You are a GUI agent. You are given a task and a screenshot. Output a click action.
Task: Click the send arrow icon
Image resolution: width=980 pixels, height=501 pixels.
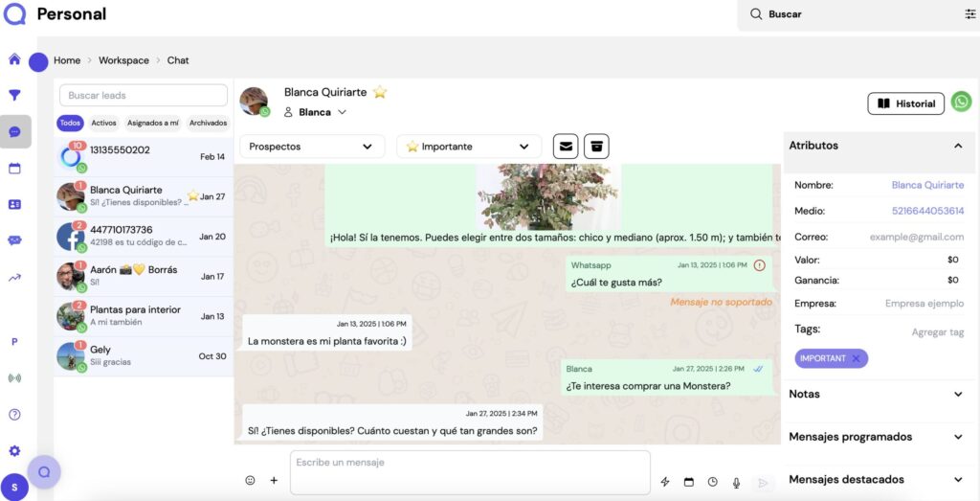(763, 482)
